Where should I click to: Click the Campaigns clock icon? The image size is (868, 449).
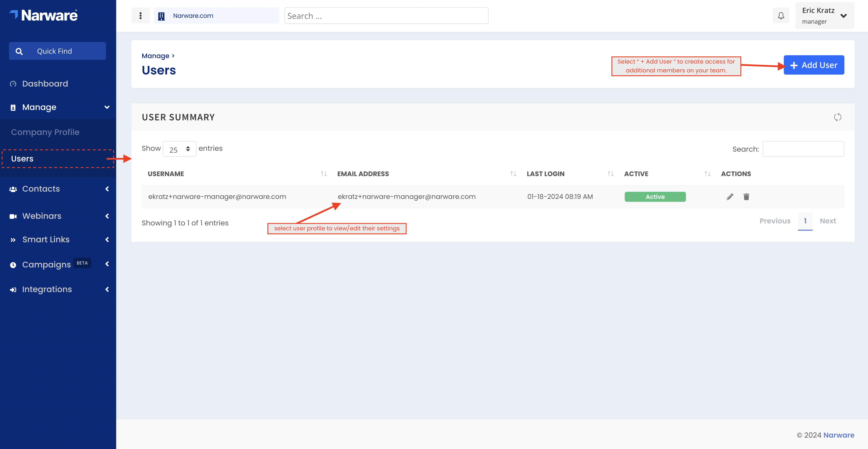pos(13,265)
